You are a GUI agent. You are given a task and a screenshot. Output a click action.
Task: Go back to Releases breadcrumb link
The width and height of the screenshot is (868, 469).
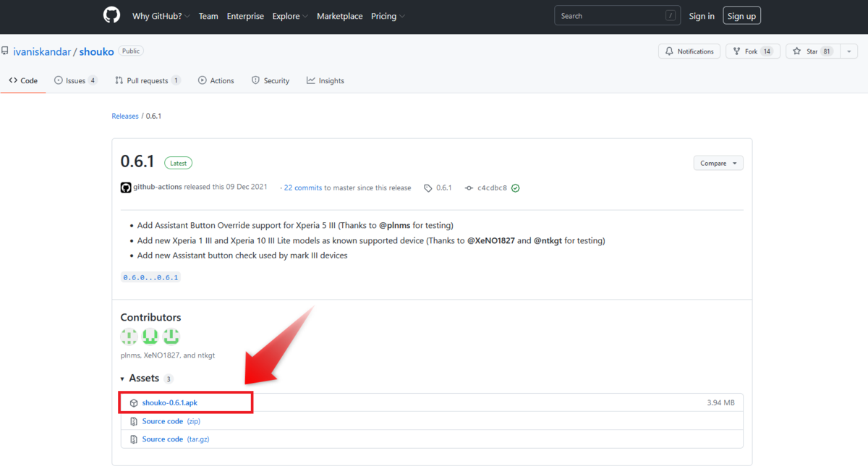coord(125,116)
